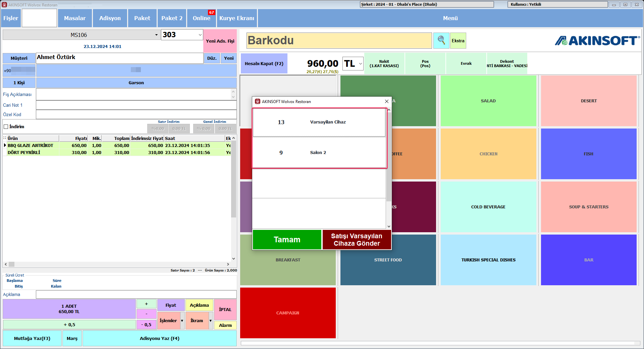
Task: Click the Fiyat button
Action: (171, 305)
